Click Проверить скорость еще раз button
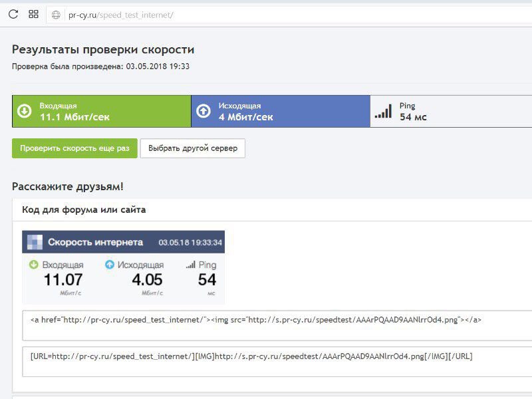 click(74, 148)
